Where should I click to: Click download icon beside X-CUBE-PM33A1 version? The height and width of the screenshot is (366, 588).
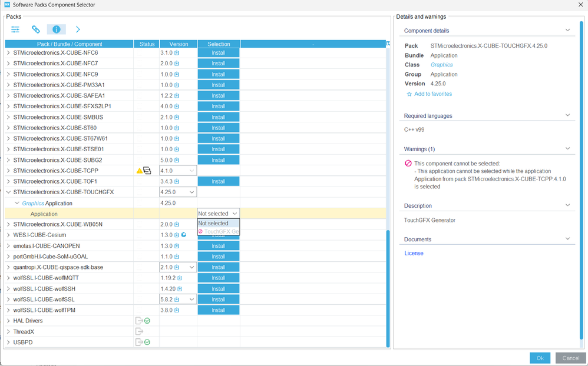[177, 85]
